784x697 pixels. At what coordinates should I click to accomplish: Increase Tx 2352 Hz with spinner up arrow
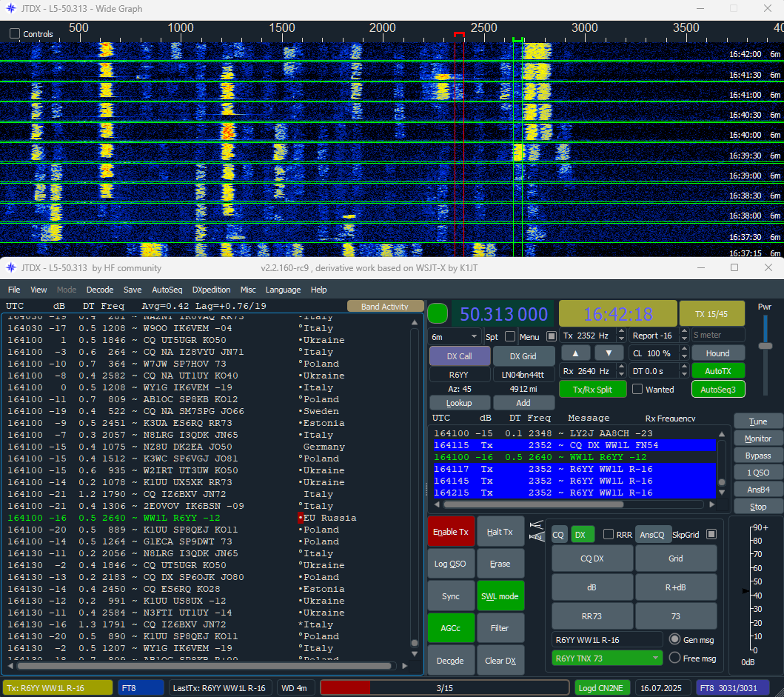coord(622,332)
